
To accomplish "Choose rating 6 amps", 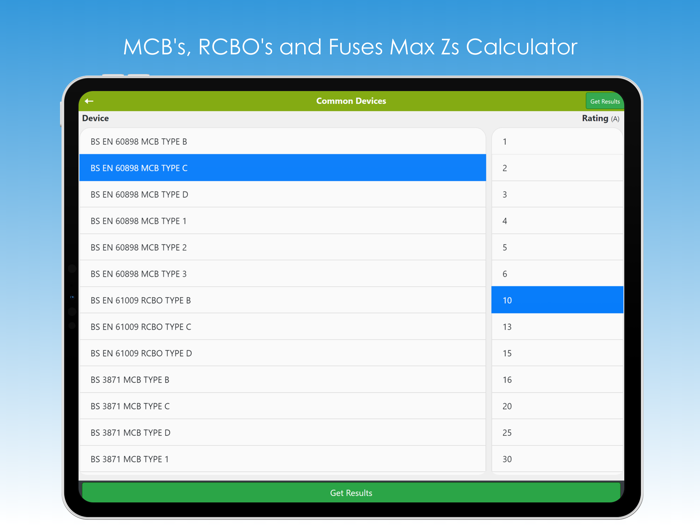I will [557, 274].
